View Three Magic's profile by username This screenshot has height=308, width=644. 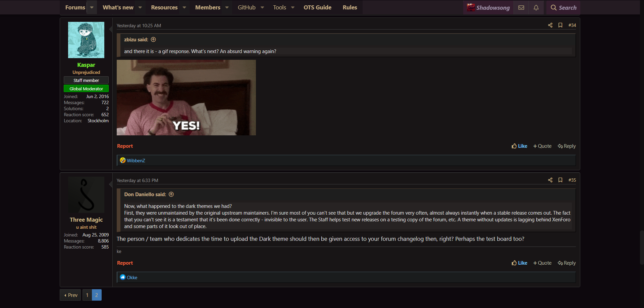[86, 220]
